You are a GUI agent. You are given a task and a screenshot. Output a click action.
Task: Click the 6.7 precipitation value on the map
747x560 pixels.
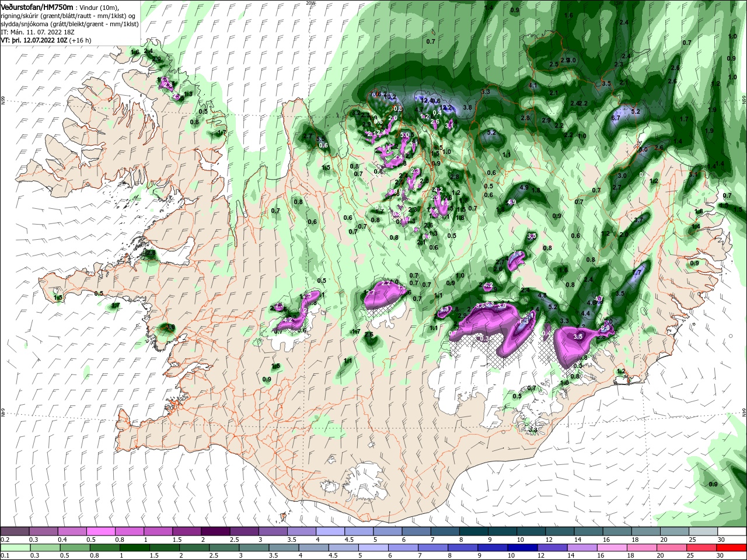[615, 118]
